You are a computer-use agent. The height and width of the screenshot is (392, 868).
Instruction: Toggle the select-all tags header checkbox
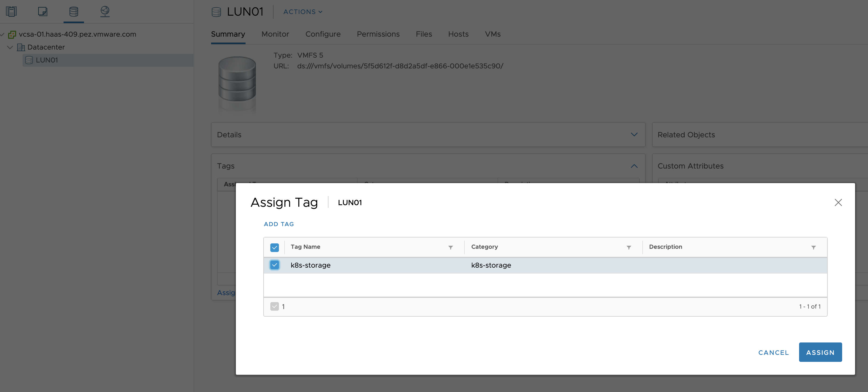click(x=274, y=247)
